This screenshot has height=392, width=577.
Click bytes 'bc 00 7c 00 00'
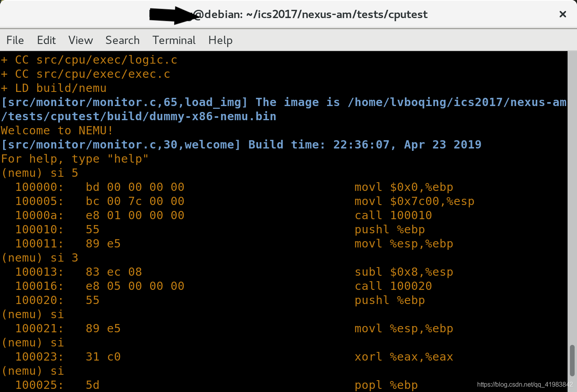[135, 201]
